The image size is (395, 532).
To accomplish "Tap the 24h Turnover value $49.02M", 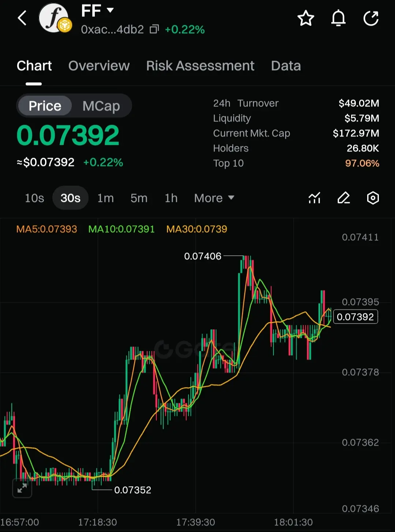I will tap(359, 103).
